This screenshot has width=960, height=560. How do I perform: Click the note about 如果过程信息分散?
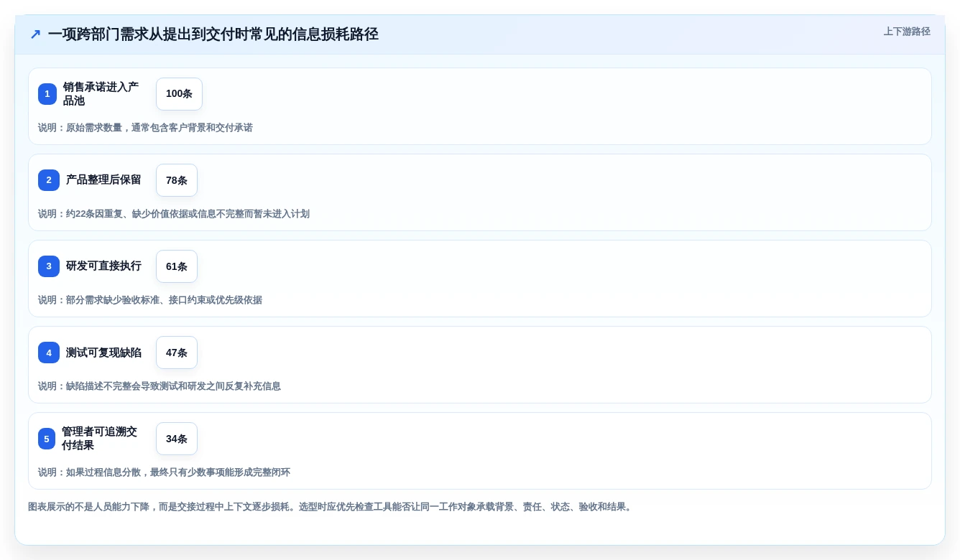click(164, 472)
